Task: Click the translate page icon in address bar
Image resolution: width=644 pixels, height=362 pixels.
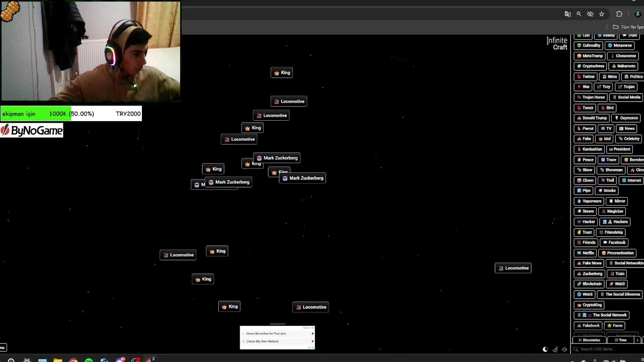Action: (x=568, y=14)
